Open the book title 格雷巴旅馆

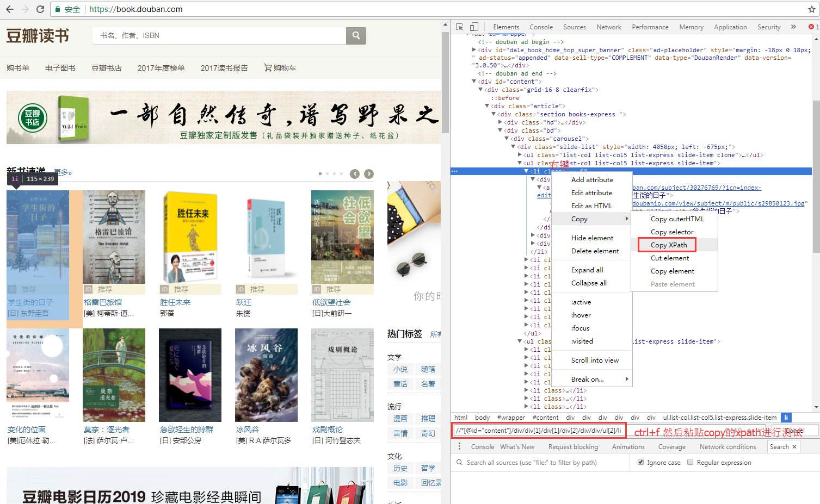103,302
